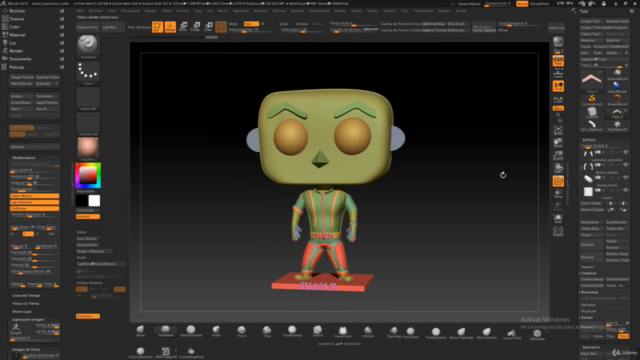Click the SimpleBrush tool icon
This screenshot has height=360, width=640.
click(x=592, y=100)
